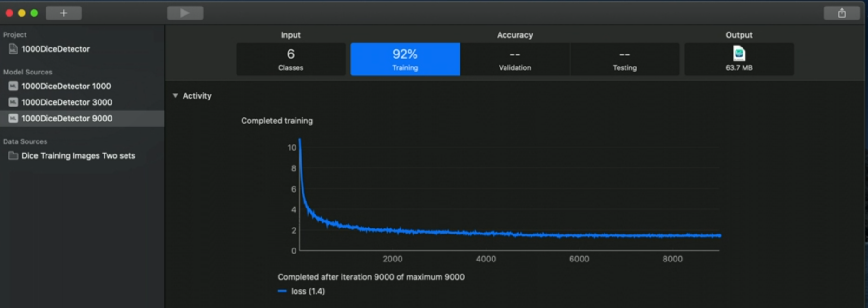Viewport: 868px width, 308px height.
Task: Select the Testing accuracy tab
Action: (624, 59)
